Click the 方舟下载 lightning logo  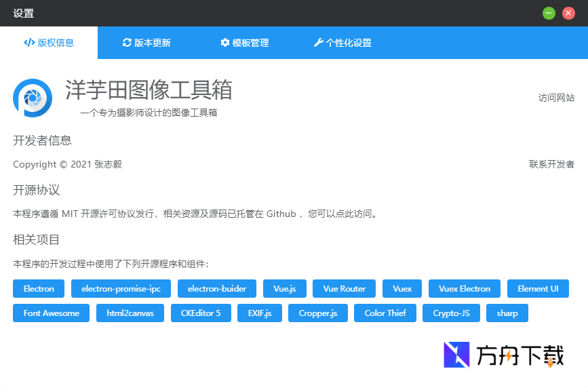(x=455, y=355)
